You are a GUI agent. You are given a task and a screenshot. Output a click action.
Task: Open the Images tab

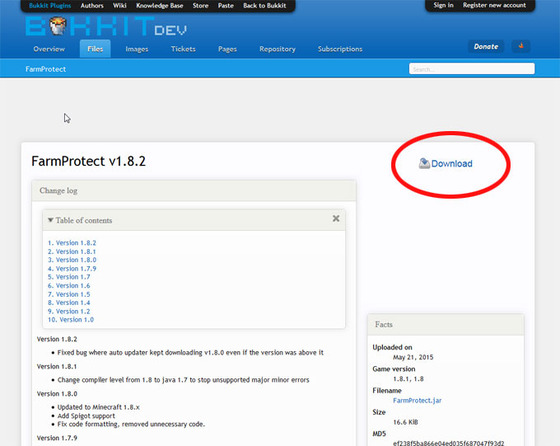pyautogui.click(x=137, y=49)
